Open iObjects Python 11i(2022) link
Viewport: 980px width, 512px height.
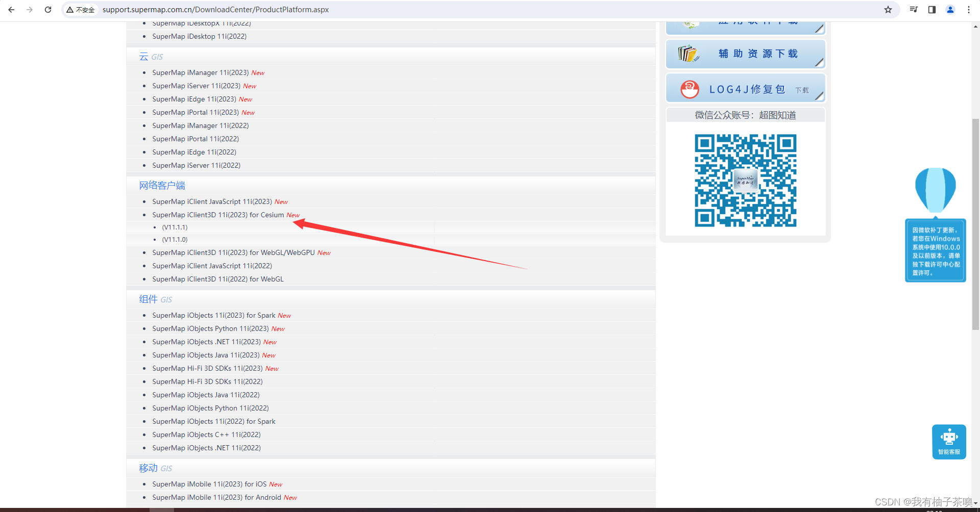coord(210,408)
